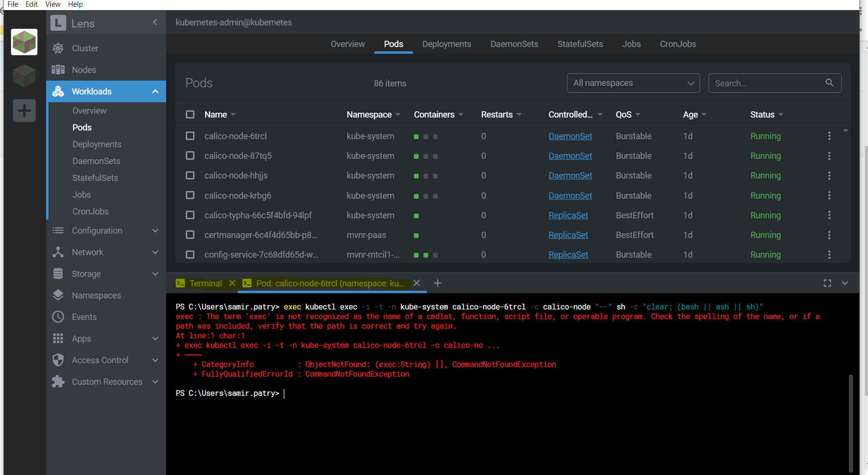Open a new terminal tab

[437, 284]
